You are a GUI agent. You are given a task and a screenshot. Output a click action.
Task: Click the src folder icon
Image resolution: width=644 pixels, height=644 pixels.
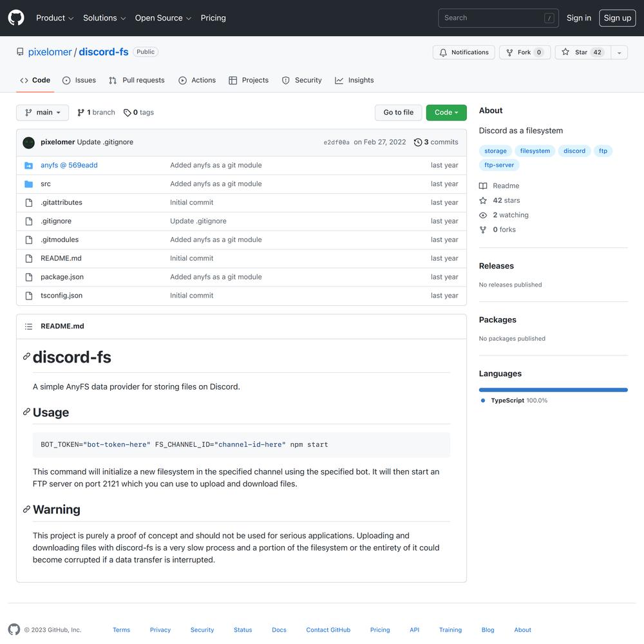click(x=29, y=184)
